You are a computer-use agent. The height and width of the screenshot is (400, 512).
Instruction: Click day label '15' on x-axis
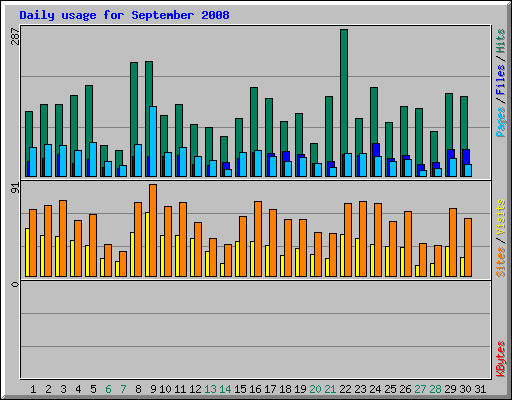pyautogui.click(x=240, y=389)
